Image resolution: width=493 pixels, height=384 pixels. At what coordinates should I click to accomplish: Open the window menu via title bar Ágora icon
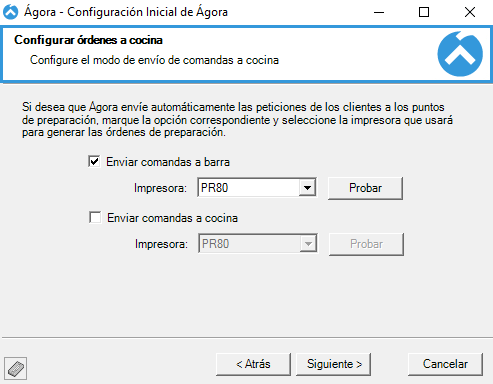tap(11, 12)
